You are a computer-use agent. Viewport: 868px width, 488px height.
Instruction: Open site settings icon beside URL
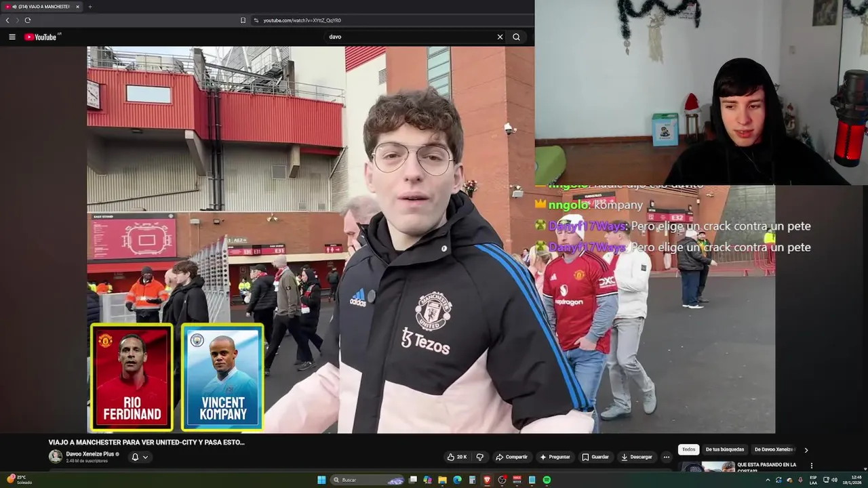256,20
